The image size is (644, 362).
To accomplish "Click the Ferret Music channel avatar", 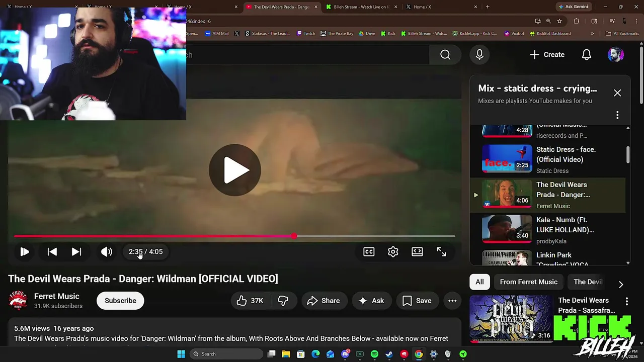I will [18, 301].
